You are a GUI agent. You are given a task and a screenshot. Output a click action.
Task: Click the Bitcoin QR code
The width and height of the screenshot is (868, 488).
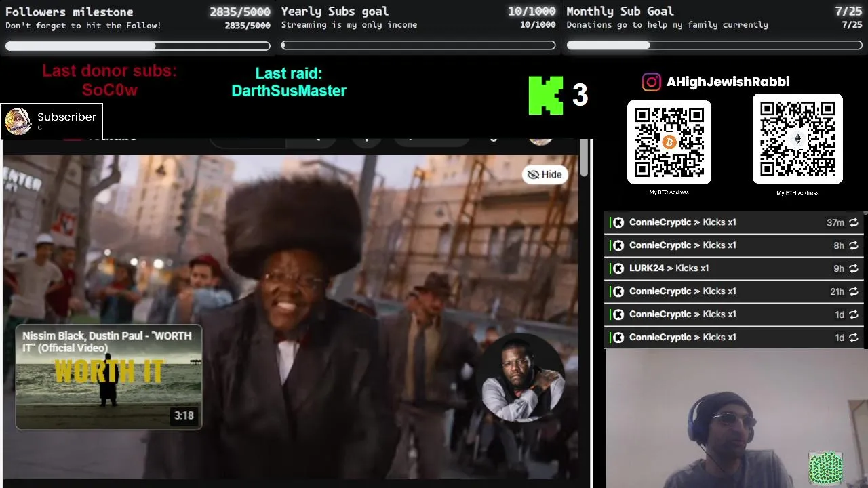pyautogui.click(x=669, y=142)
